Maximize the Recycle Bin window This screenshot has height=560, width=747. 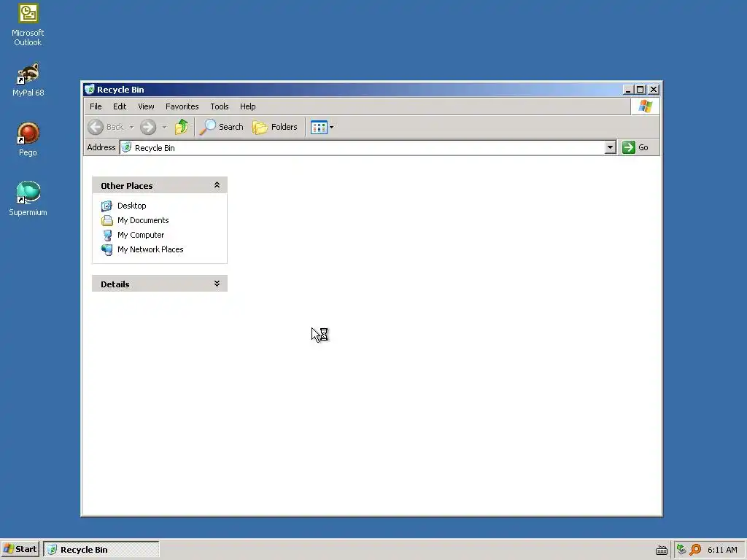[640, 90]
